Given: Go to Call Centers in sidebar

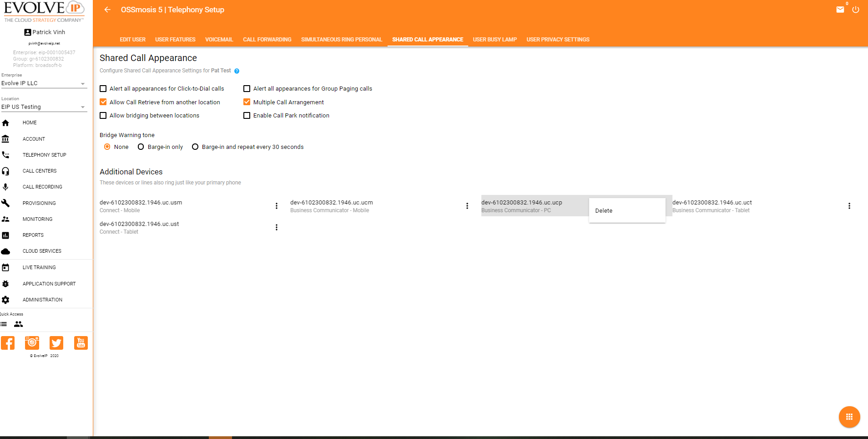Looking at the screenshot, I should click(40, 171).
